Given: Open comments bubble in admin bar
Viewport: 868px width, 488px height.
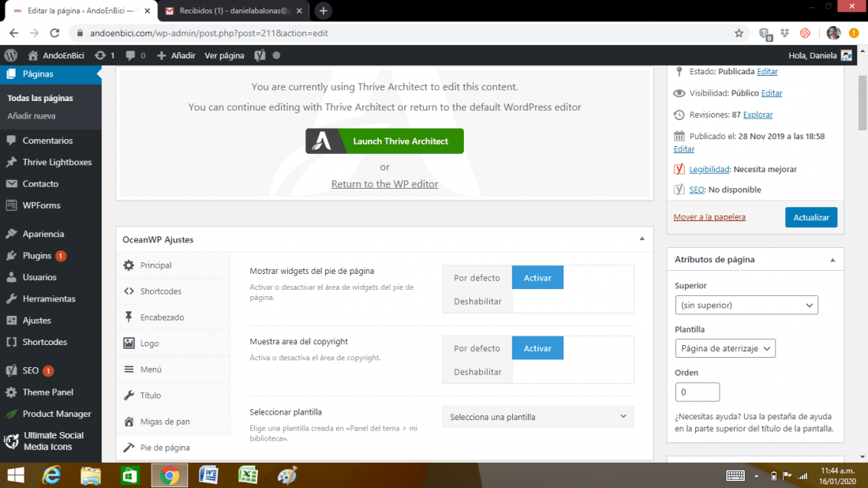Looking at the screenshot, I should click(130, 55).
